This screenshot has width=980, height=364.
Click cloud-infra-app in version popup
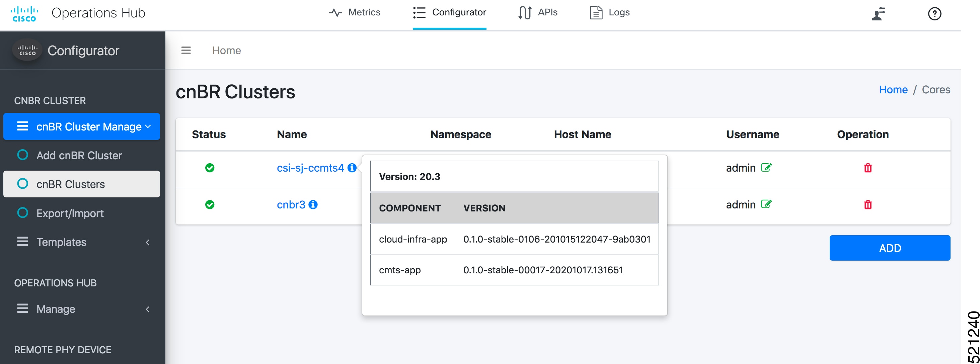click(x=413, y=239)
